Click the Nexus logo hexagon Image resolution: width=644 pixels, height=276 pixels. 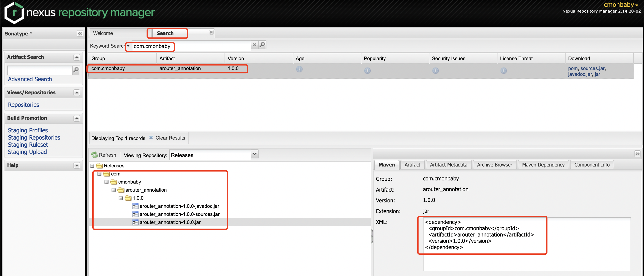click(14, 13)
